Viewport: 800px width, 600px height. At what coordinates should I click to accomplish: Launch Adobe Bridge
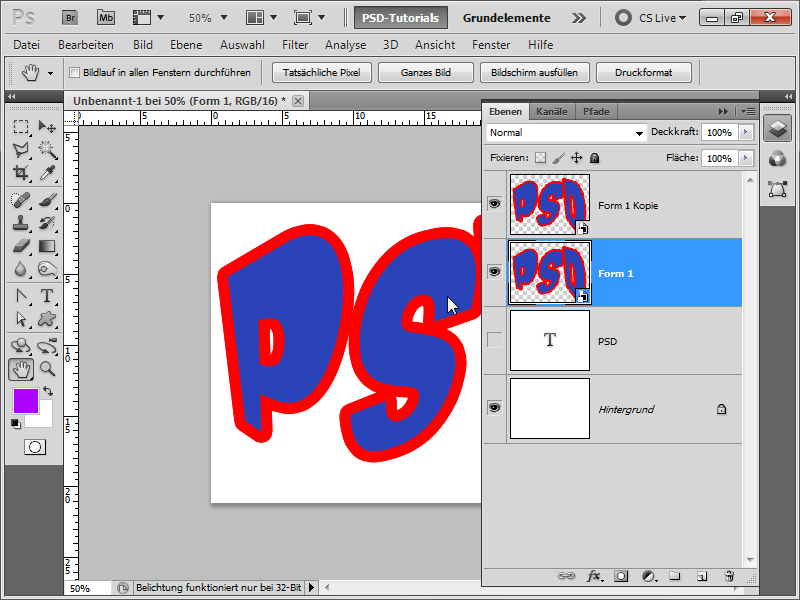(x=70, y=18)
